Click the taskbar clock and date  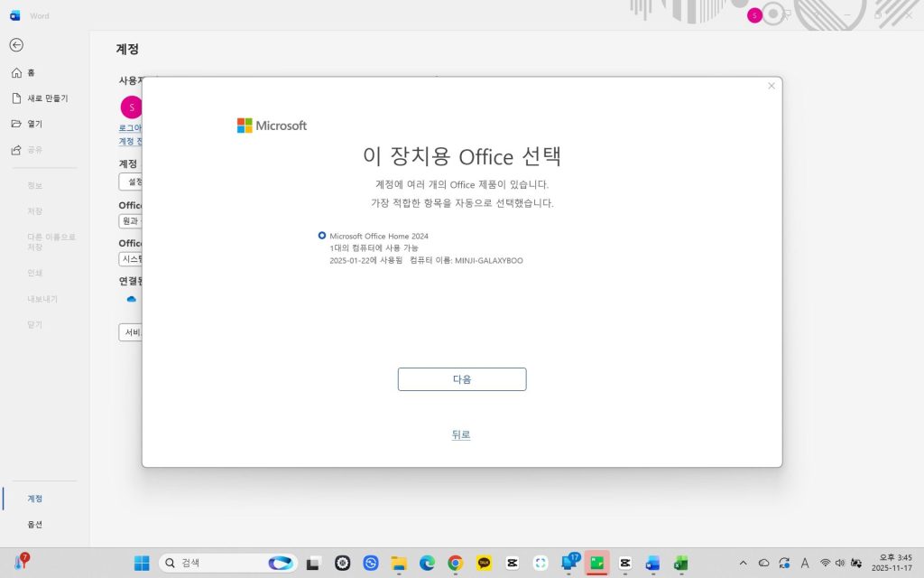[x=892, y=564]
